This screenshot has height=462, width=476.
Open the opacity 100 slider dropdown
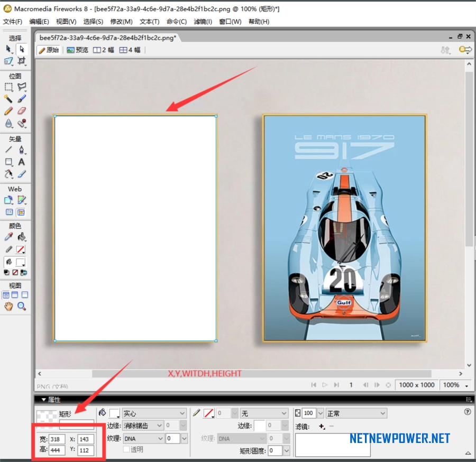[321, 413]
